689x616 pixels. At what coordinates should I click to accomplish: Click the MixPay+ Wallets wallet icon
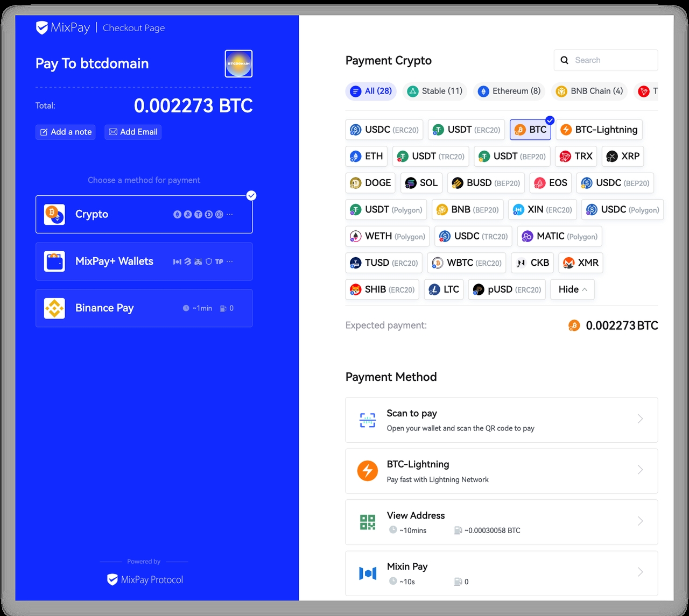point(54,261)
